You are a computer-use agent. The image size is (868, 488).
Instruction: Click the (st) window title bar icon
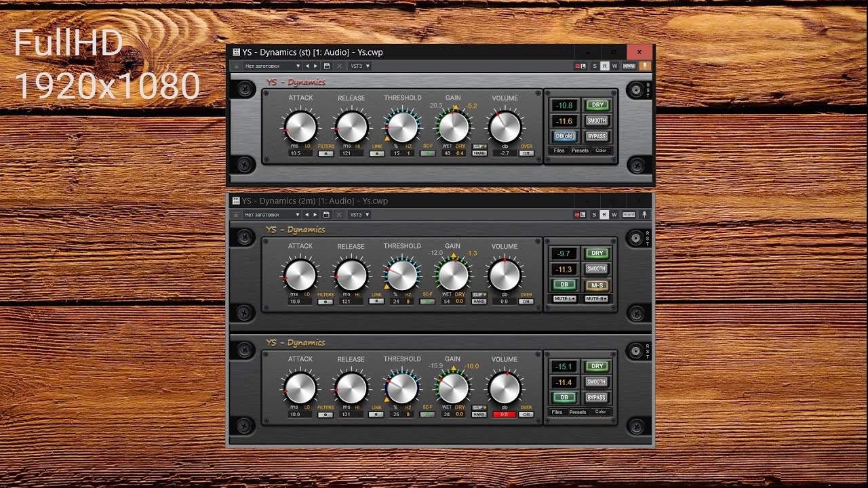point(236,52)
